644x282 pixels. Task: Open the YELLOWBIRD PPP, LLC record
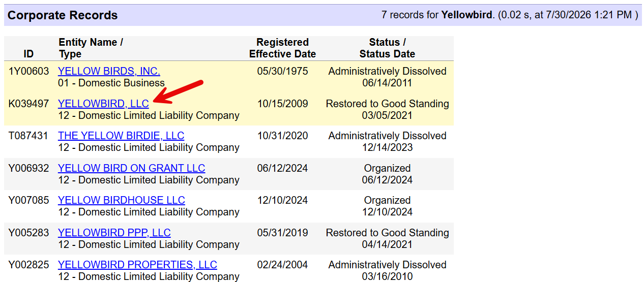tap(114, 233)
